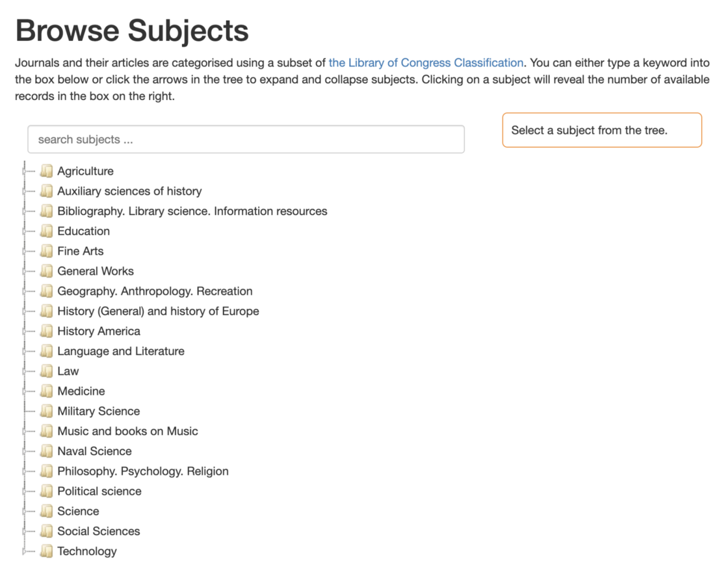This screenshot has width=728, height=576.
Task: Expand the Fine Arts tree arrow
Action: [24, 251]
